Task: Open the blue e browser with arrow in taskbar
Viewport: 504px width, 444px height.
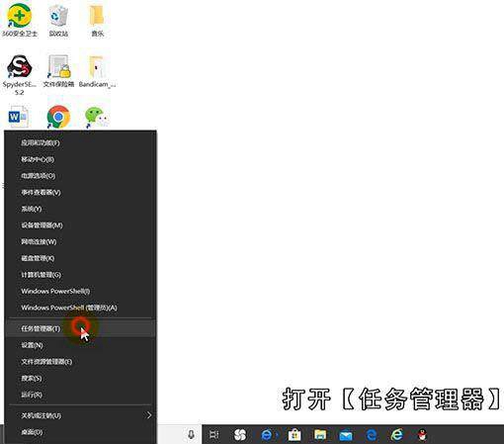Action: [268, 435]
